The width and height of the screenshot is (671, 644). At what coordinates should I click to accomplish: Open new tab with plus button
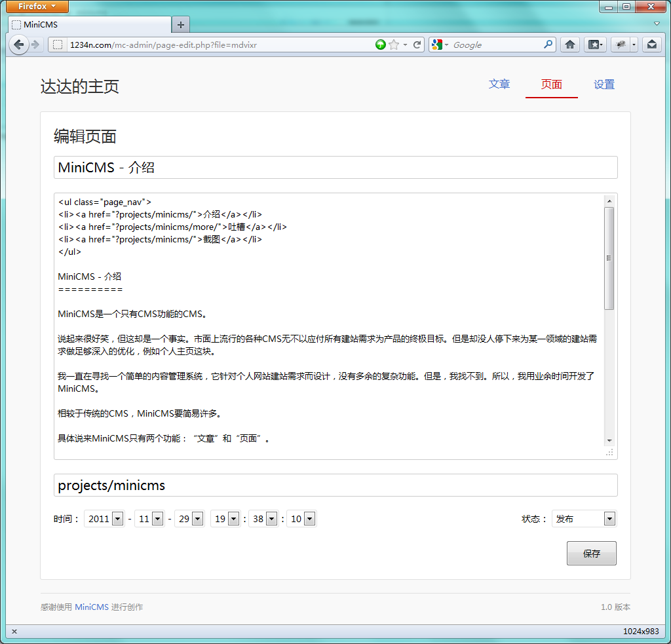click(x=181, y=25)
